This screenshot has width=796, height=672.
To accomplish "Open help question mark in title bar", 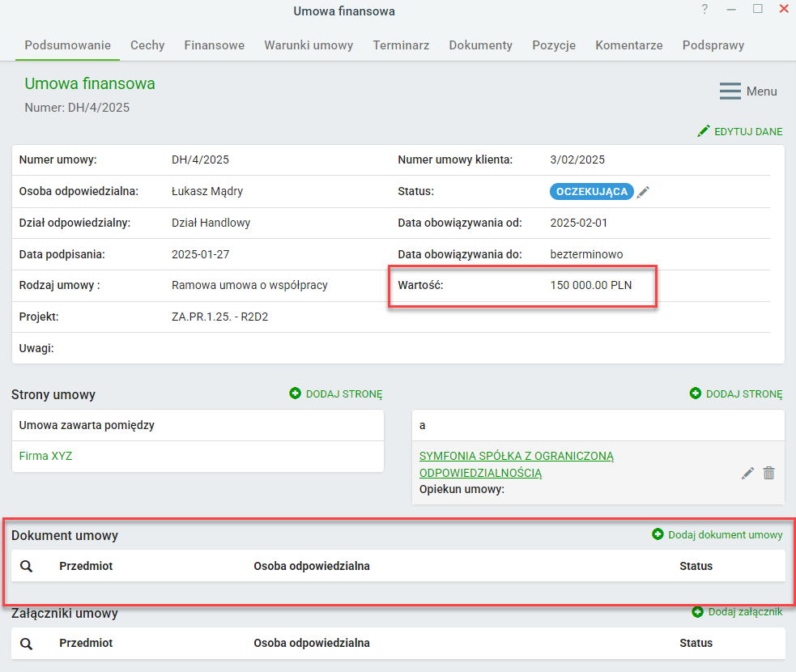I will [704, 9].
